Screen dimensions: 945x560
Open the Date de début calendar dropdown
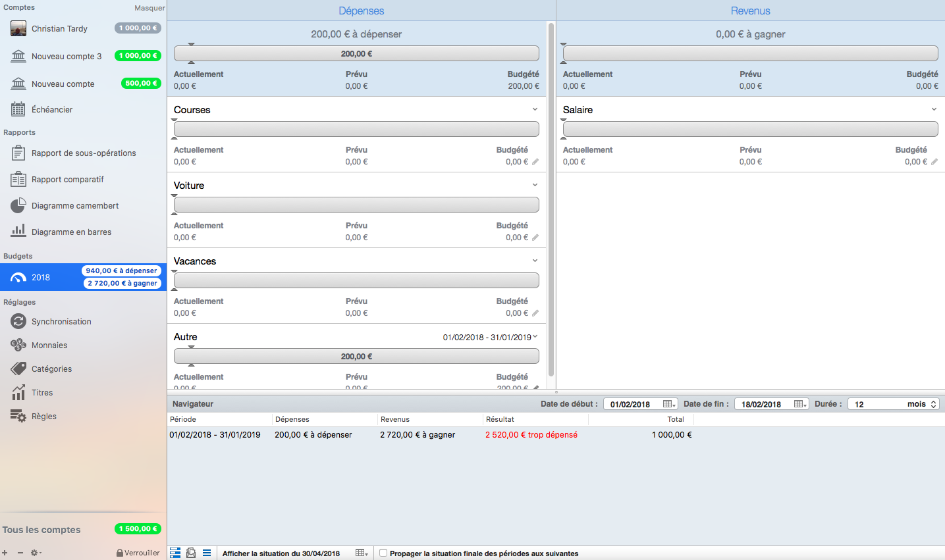point(669,404)
